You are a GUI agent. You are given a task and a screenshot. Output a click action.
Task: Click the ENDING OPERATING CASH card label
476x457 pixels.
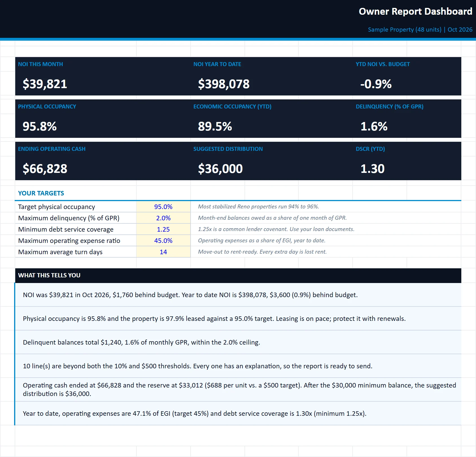pos(52,149)
